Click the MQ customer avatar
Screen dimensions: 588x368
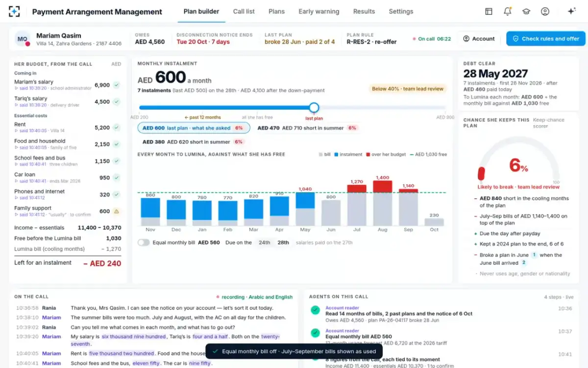23,39
